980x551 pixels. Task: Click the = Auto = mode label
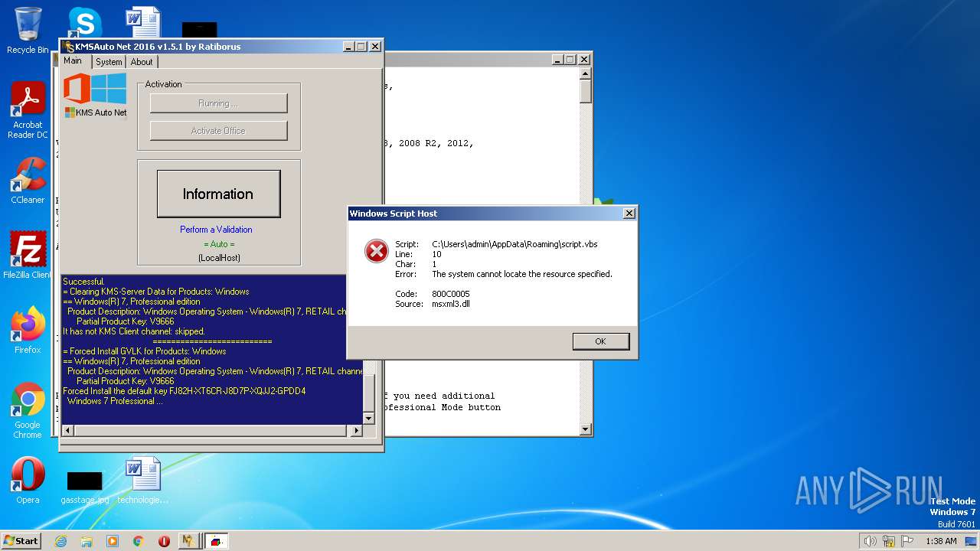pyautogui.click(x=218, y=244)
